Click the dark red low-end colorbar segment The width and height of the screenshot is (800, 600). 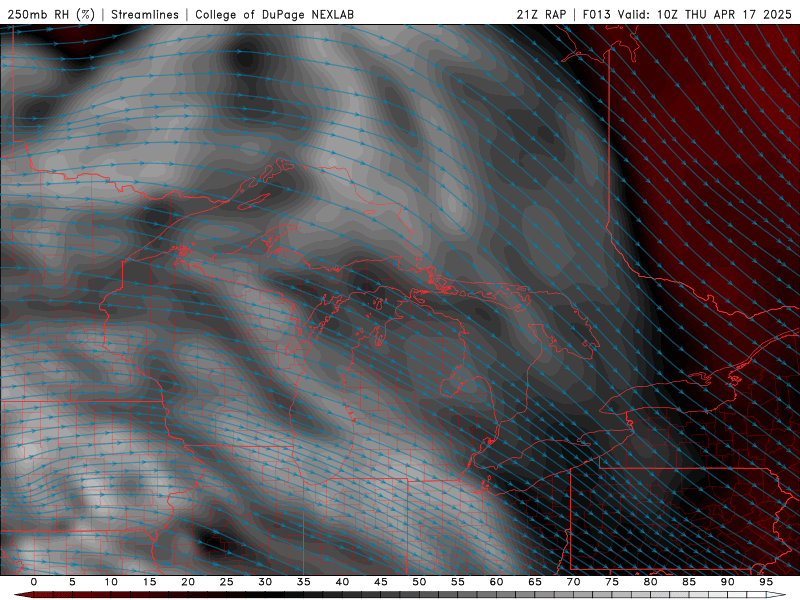click(24, 595)
